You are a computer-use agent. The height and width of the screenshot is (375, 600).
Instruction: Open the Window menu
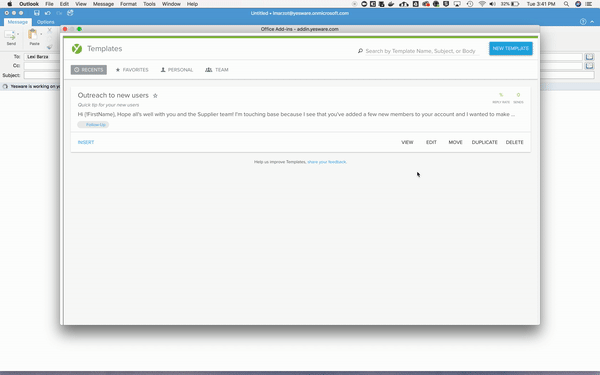(171, 4)
